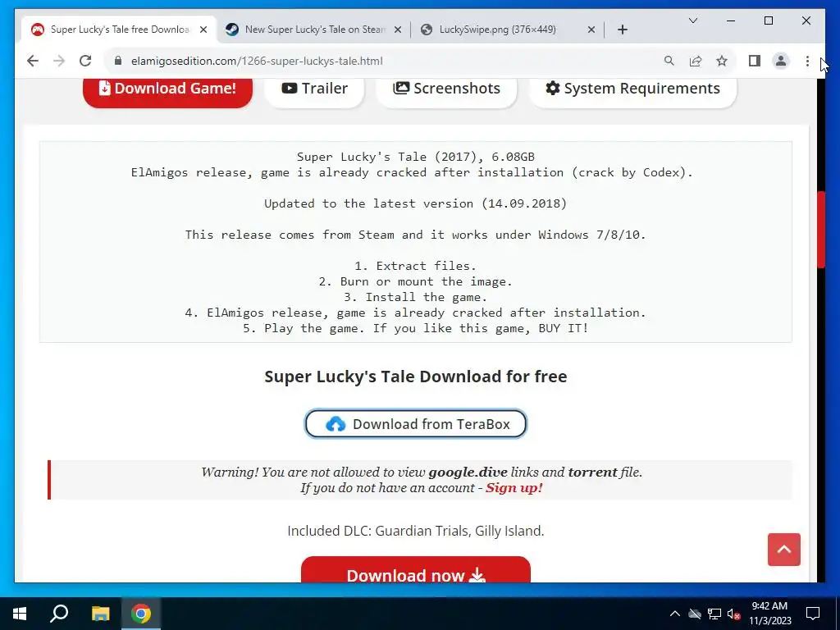Image resolution: width=840 pixels, height=630 pixels.
Task: Click the Super Lucky's Tale Download for free heading
Action: pyautogui.click(x=416, y=377)
